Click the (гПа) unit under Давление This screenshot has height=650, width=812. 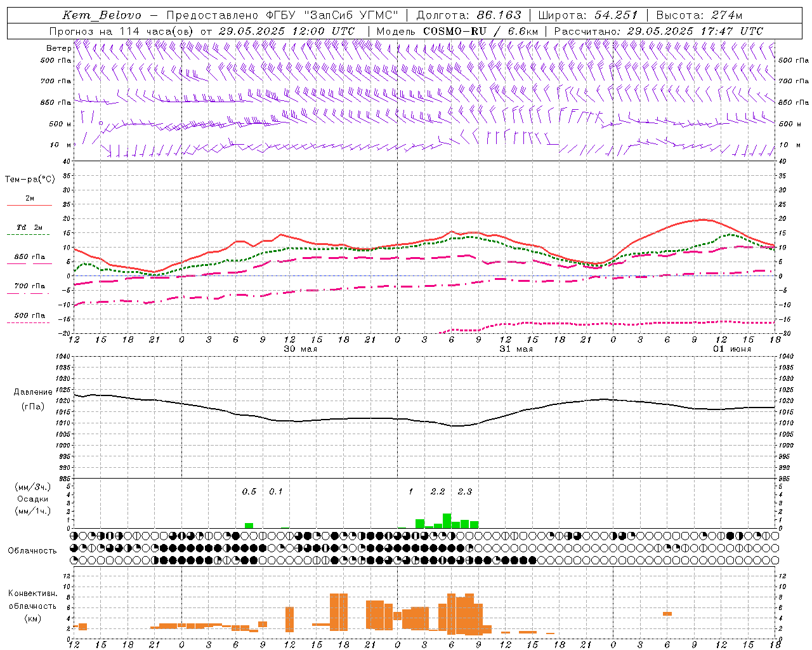(x=33, y=407)
